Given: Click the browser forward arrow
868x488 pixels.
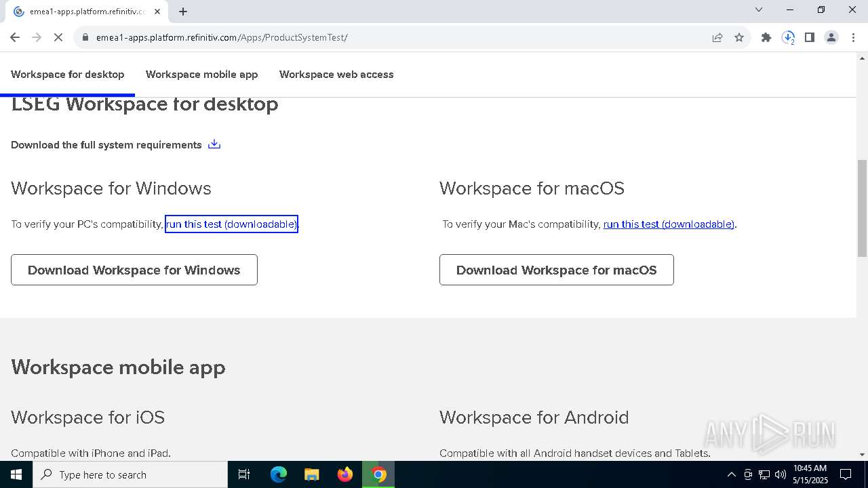Looking at the screenshot, I should click(x=37, y=37).
